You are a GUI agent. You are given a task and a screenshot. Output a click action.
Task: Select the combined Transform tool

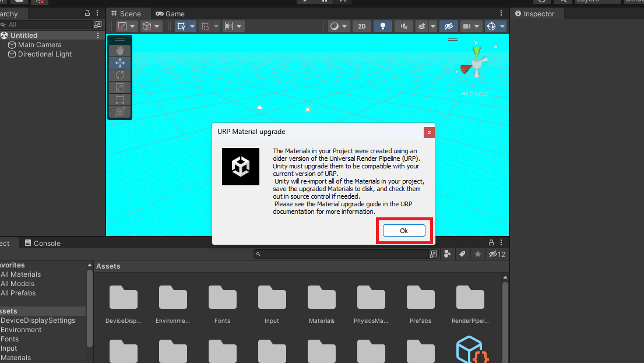[120, 112]
